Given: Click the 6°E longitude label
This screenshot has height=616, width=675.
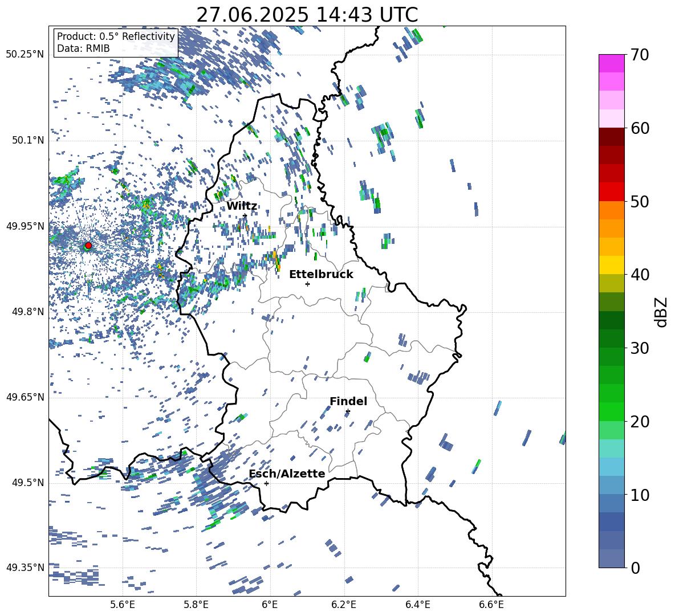Looking at the screenshot, I should [x=270, y=605].
